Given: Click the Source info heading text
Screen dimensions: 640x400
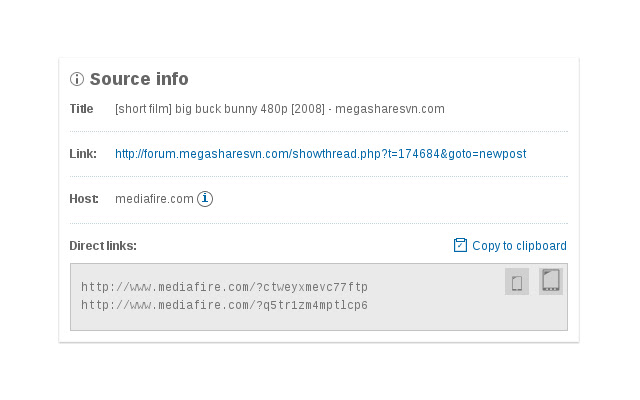Looking at the screenshot, I should pyautogui.click(x=139, y=80).
